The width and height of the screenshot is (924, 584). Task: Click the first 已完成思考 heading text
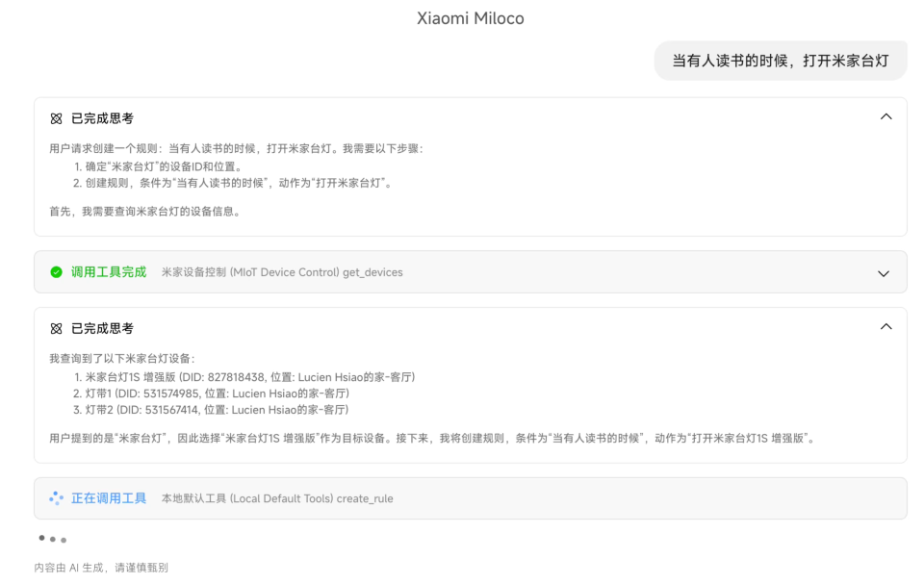tap(103, 118)
